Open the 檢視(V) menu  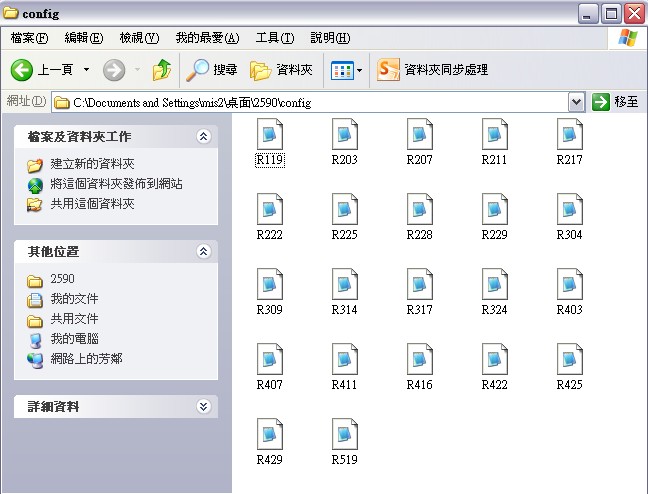[x=139, y=38]
